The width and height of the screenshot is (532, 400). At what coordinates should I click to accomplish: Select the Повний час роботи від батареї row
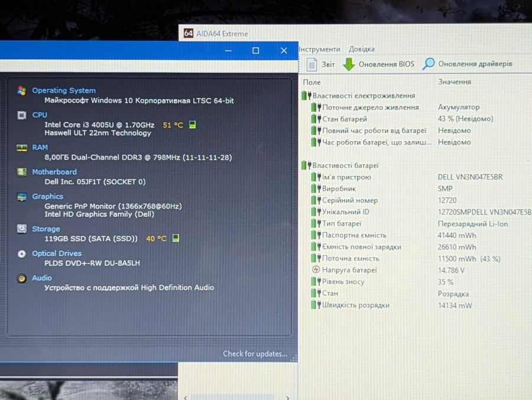420,131
